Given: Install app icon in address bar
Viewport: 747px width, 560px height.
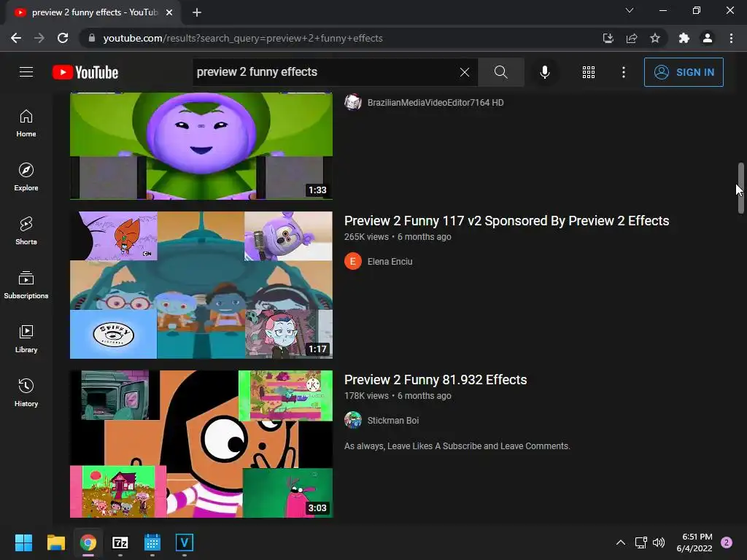Looking at the screenshot, I should click(608, 38).
